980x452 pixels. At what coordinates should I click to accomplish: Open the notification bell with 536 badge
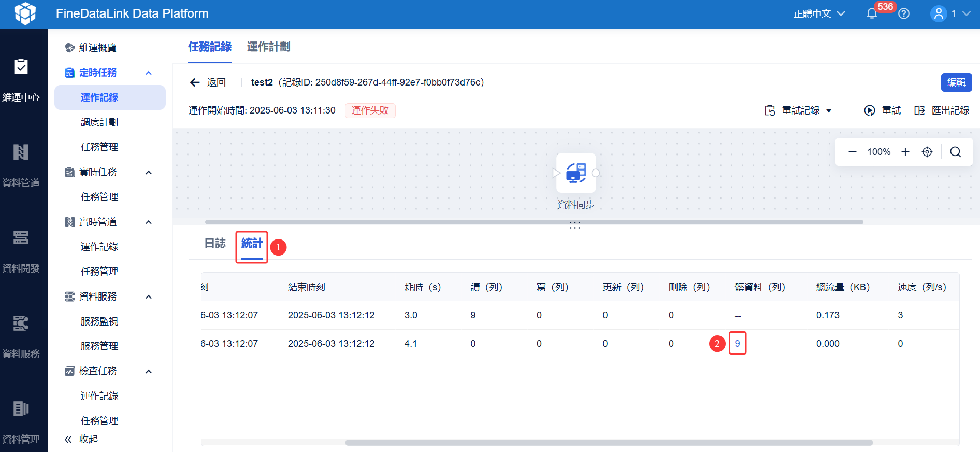click(872, 13)
